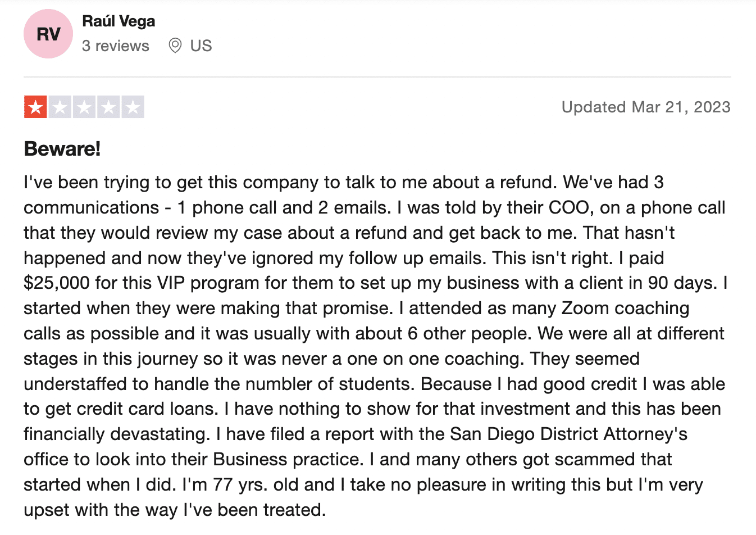Click the pink RV avatar circle
This screenshot has width=756, height=535.
48,34
